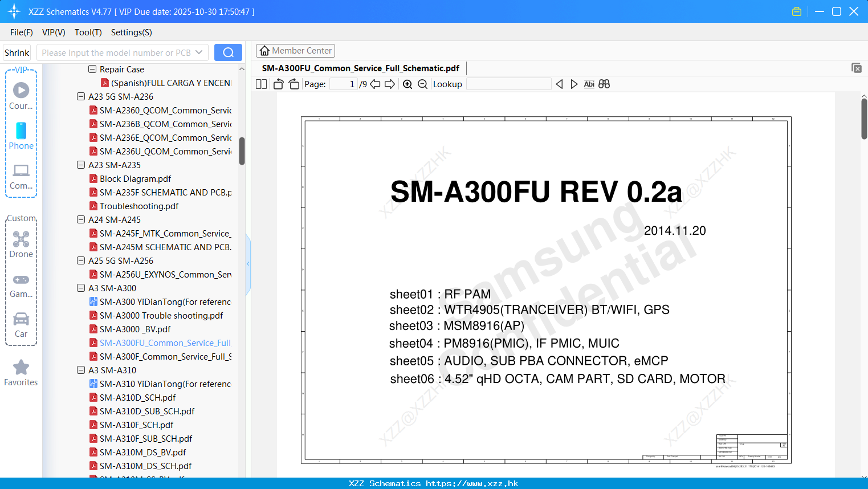Go to next page arrow
Image resolution: width=868 pixels, height=489 pixels.
(390, 84)
